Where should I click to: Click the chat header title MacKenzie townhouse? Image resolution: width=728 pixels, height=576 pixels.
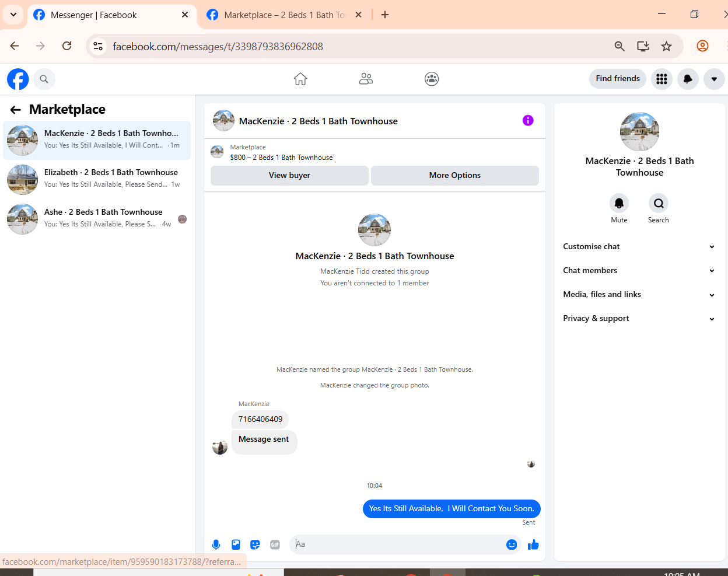click(318, 121)
